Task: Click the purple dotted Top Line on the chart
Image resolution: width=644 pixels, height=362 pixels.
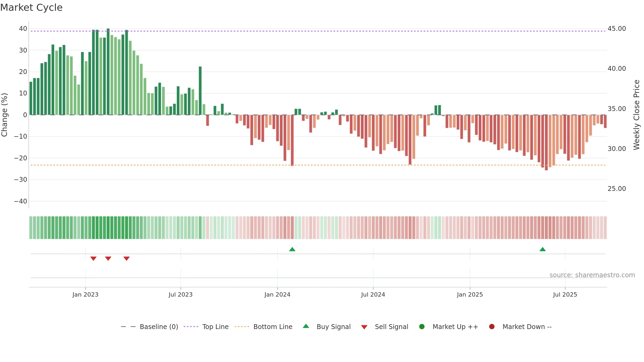Action: click(318, 31)
